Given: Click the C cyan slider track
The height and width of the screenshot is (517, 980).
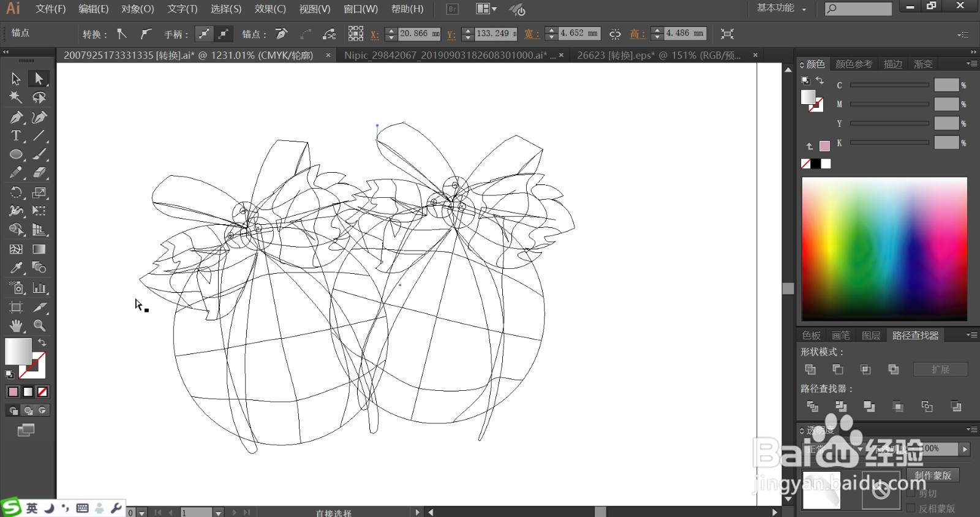Looking at the screenshot, I should click(x=889, y=85).
